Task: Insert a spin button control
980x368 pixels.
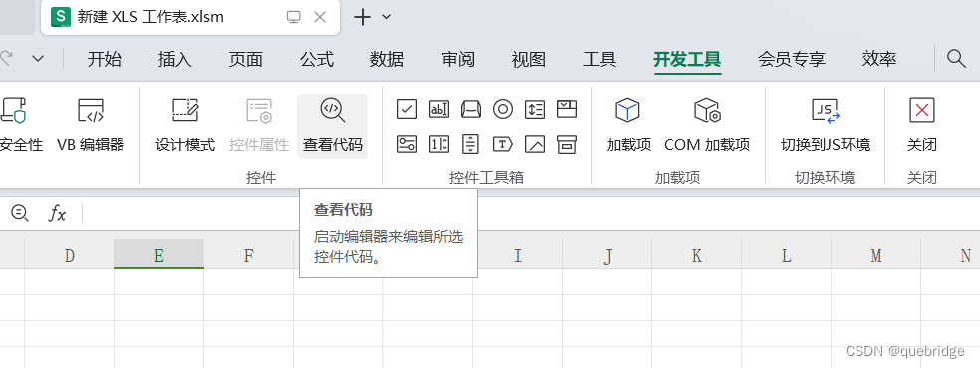Action: [x=439, y=144]
